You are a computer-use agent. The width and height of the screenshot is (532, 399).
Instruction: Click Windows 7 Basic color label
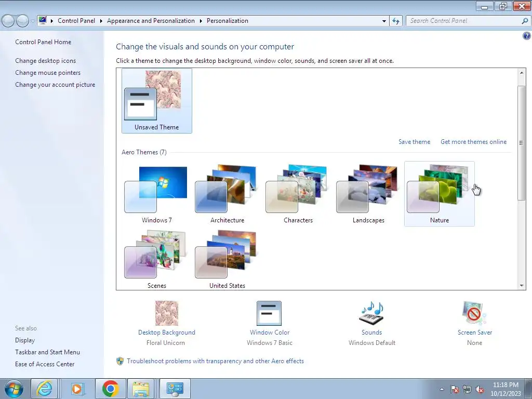coord(270,343)
